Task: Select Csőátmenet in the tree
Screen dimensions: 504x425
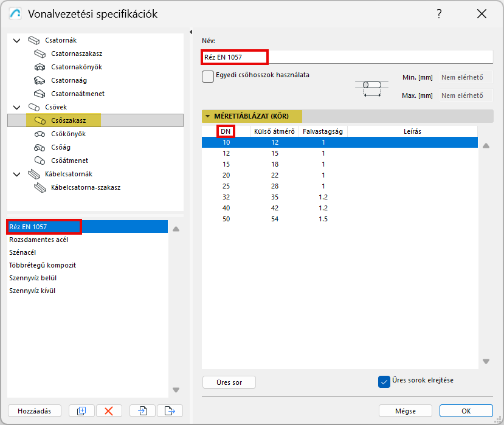Action: [x=69, y=161]
